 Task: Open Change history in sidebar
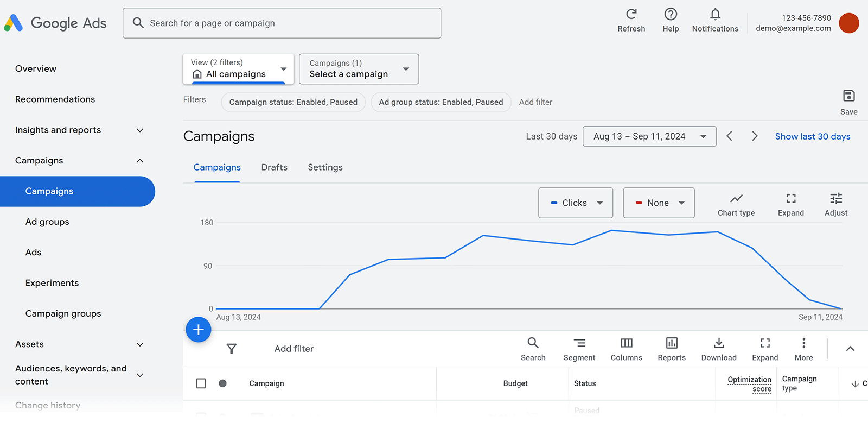click(x=48, y=405)
